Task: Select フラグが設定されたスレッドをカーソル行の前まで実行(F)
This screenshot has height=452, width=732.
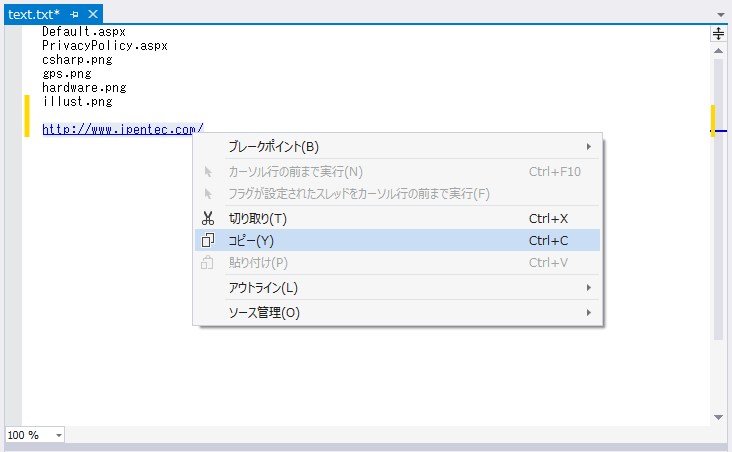Action: pyautogui.click(x=397, y=194)
